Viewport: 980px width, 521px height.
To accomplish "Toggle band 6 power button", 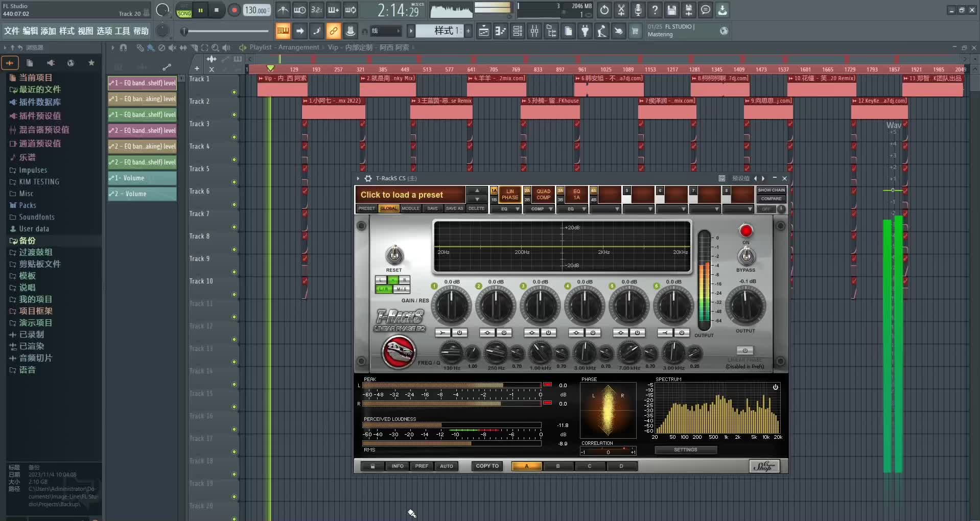I will 682,333.
